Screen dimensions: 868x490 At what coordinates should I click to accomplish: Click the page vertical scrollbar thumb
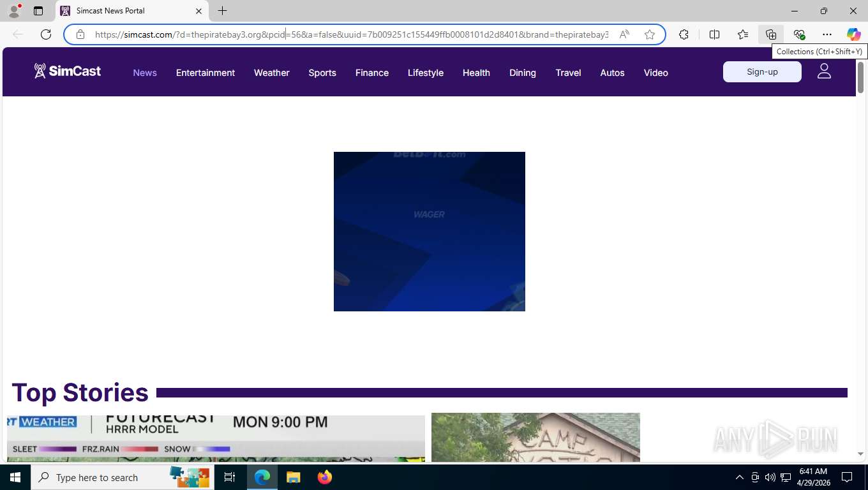(x=860, y=78)
